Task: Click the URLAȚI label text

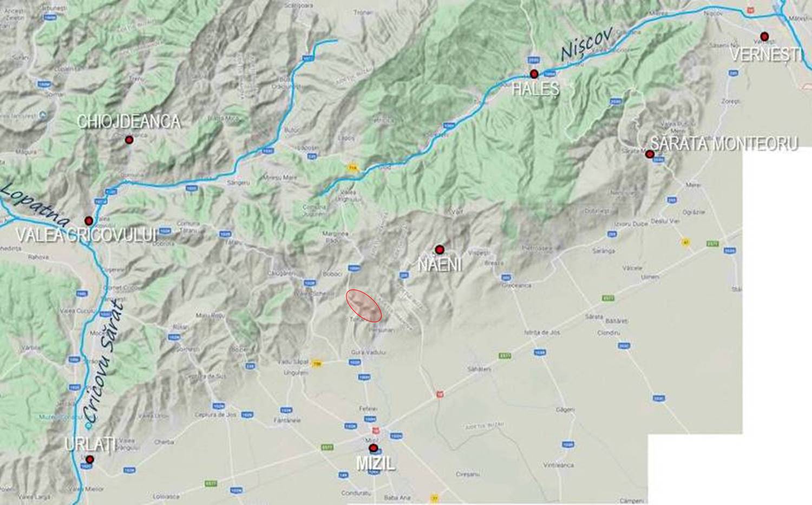Action: (x=90, y=444)
